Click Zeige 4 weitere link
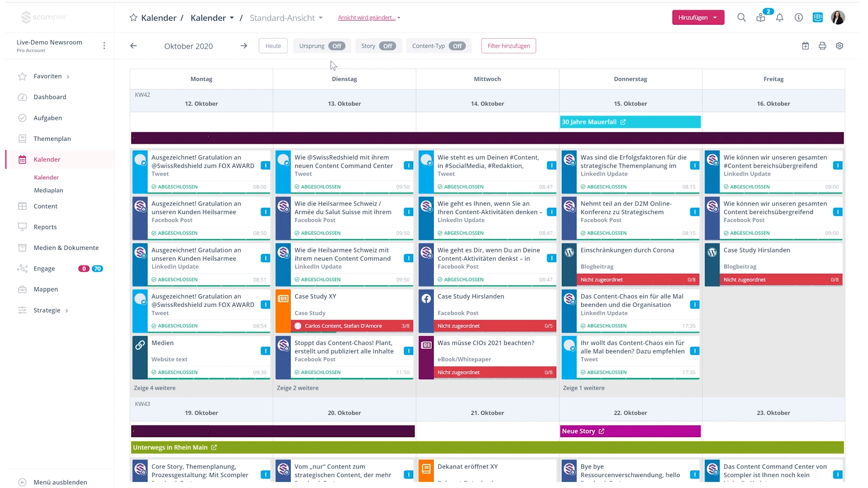Image resolution: width=868 pixels, height=488 pixels. point(155,388)
